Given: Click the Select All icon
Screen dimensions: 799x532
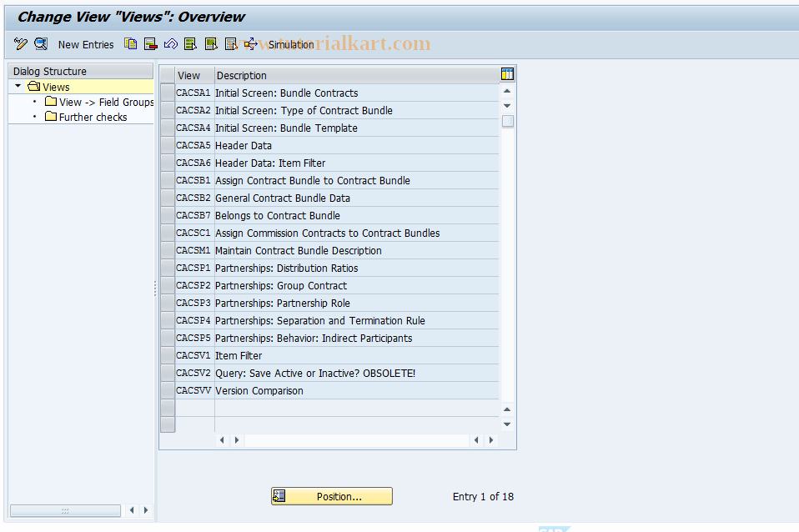Looking at the screenshot, I should (191, 44).
